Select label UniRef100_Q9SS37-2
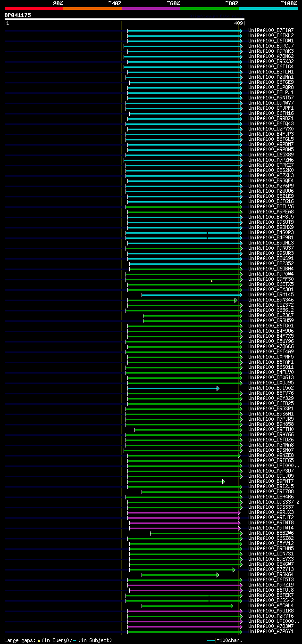 tap(274, 502)
